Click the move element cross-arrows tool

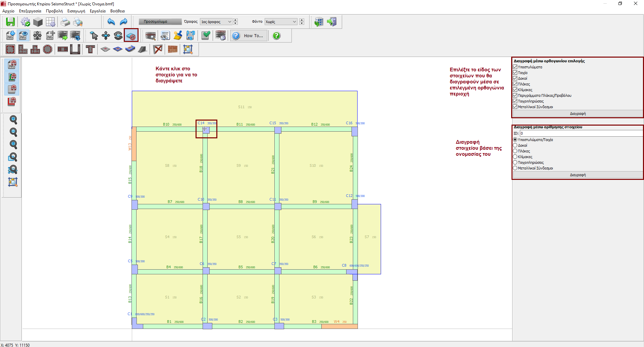click(x=106, y=36)
